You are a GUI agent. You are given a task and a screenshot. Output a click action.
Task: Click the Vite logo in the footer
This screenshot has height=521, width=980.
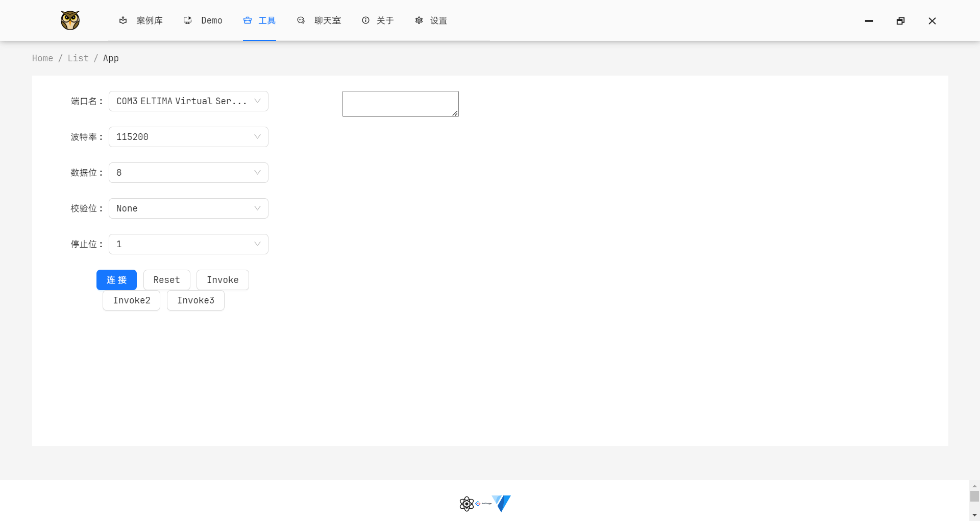(x=501, y=504)
